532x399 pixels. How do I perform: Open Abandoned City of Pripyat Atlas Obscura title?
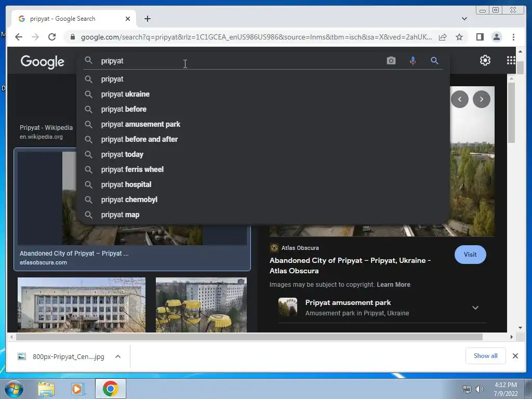pyautogui.click(x=350, y=265)
